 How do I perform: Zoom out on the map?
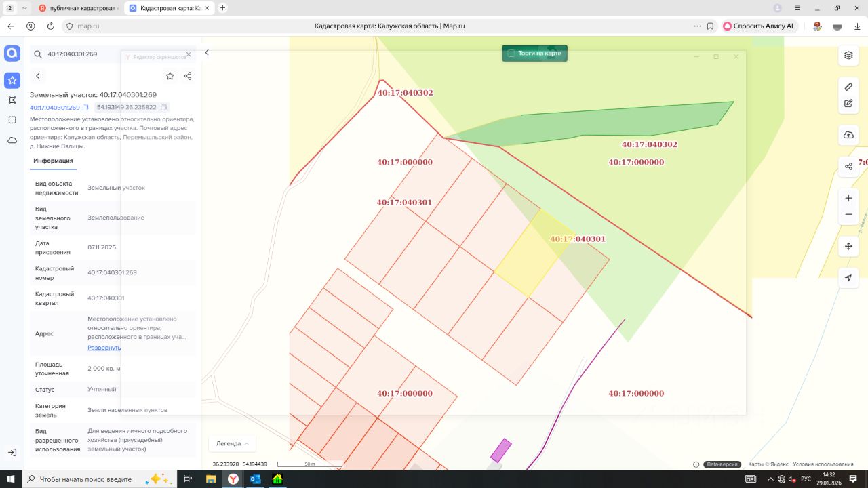848,215
